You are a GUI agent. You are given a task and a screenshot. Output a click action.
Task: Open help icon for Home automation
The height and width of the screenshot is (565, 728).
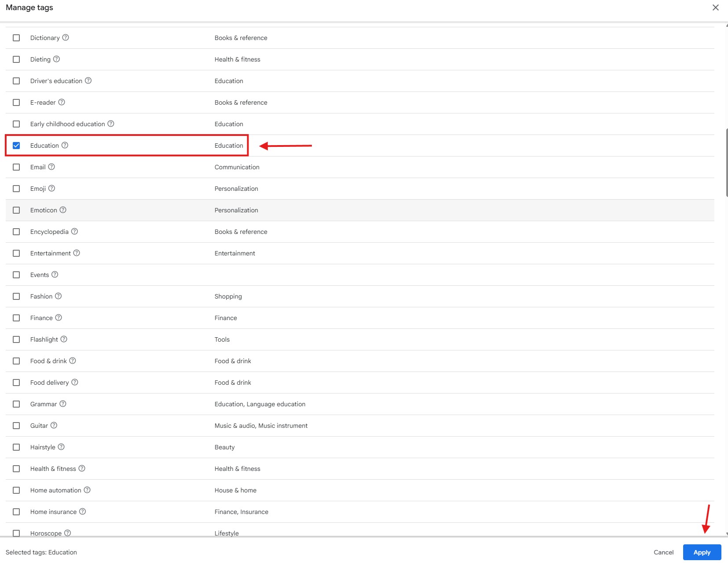click(x=87, y=490)
